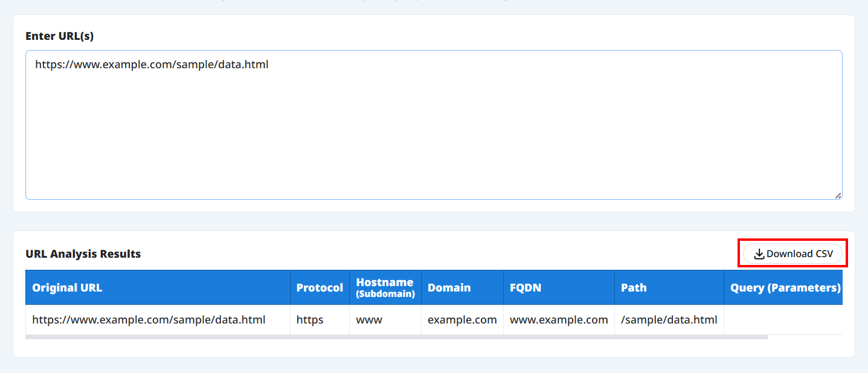Click the textarea resize handle in the corner
Screen dimensions: 868x373
coord(838,196)
